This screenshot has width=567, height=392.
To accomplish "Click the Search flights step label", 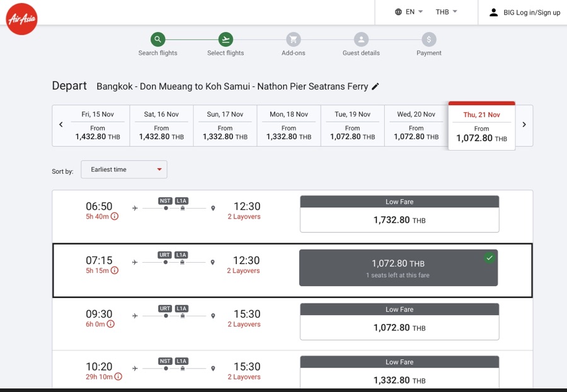I will (x=157, y=53).
